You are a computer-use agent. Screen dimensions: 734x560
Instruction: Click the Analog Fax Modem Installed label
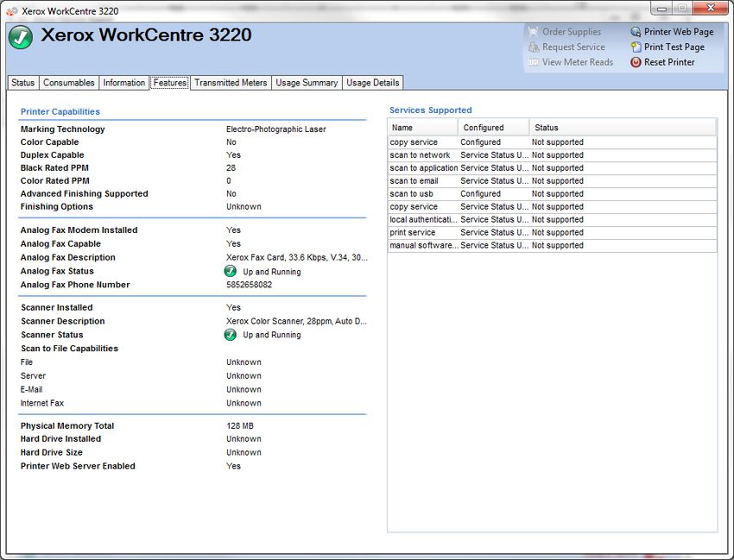click(79, 230)
